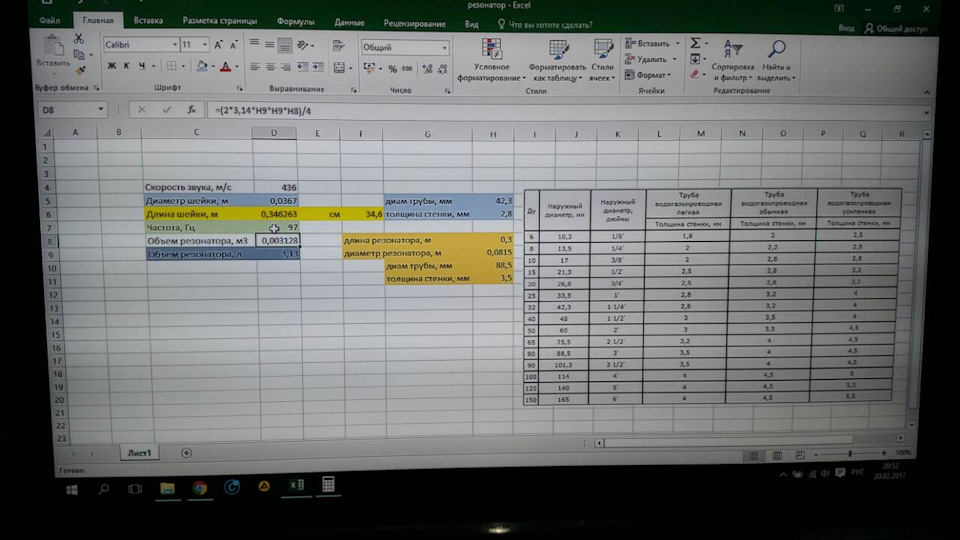The height and width of the screenshot is (540, 960).
Task: Apply thousands separator 000 format icon
Action: 407,69
